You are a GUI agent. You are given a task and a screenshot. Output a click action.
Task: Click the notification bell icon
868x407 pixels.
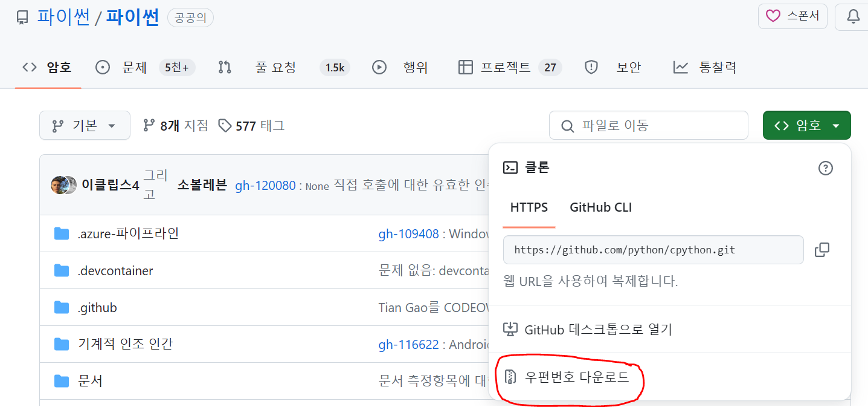coord(853,16)
